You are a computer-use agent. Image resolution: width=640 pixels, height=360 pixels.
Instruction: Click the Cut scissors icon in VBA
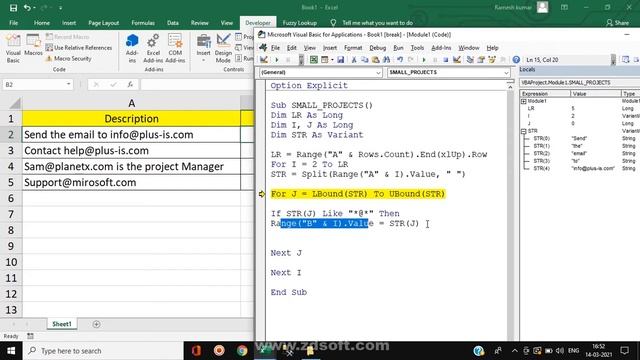click(x=354, y=60)
